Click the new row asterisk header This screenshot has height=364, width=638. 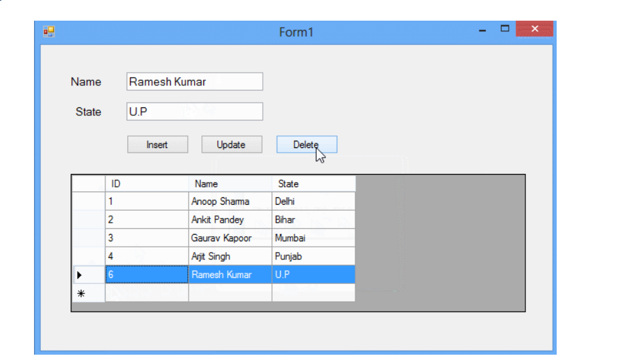80,293
